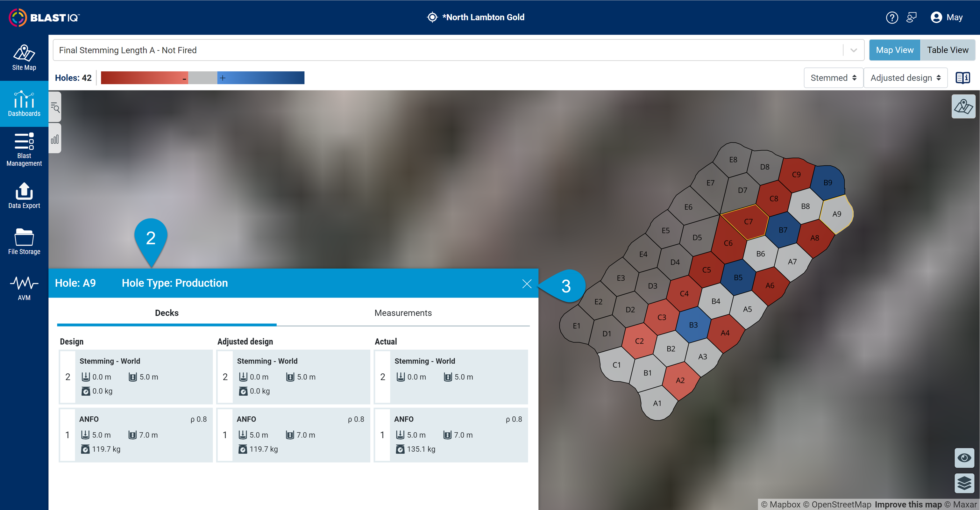Click the blue positive end of color legend

coord(260,78)
